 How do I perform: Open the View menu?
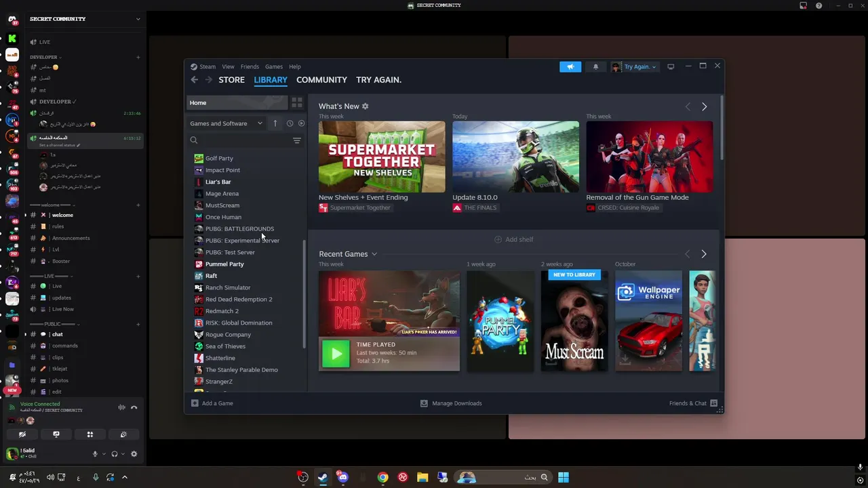click(x=228, y=66)
